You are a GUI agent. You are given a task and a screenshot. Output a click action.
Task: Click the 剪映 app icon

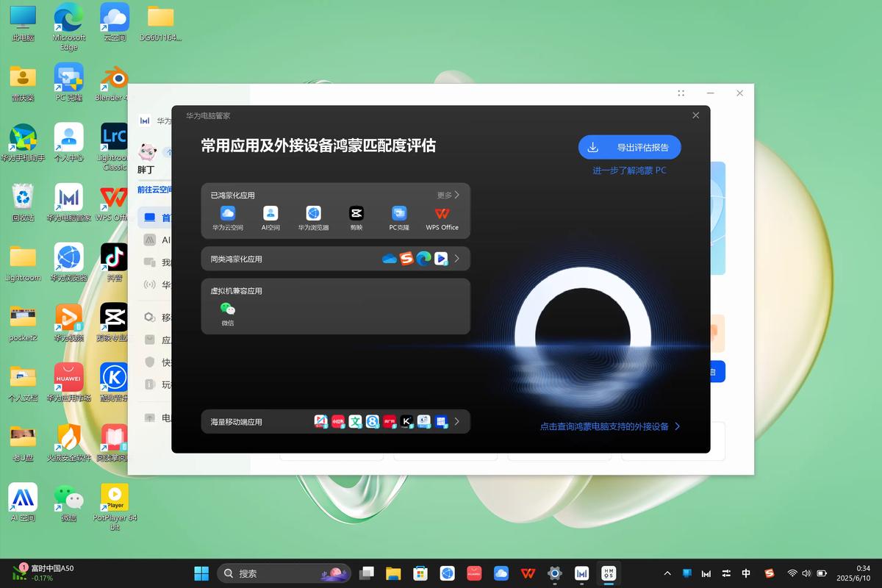356,215
